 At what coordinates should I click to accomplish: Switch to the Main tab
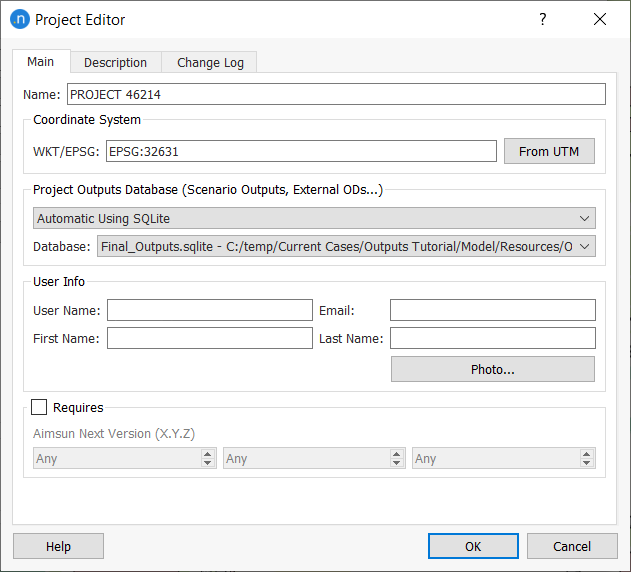point(41,62)
